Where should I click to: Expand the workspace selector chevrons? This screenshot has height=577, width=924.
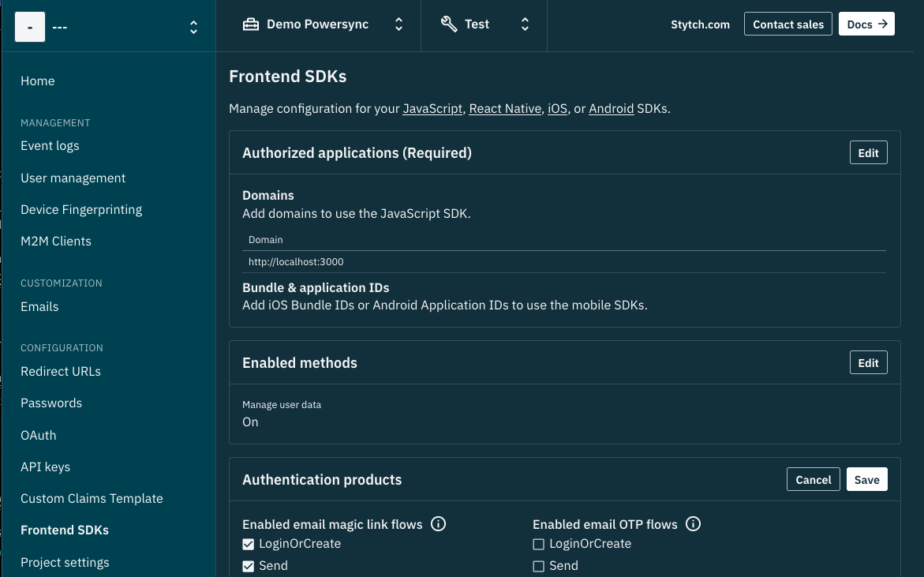193,28
